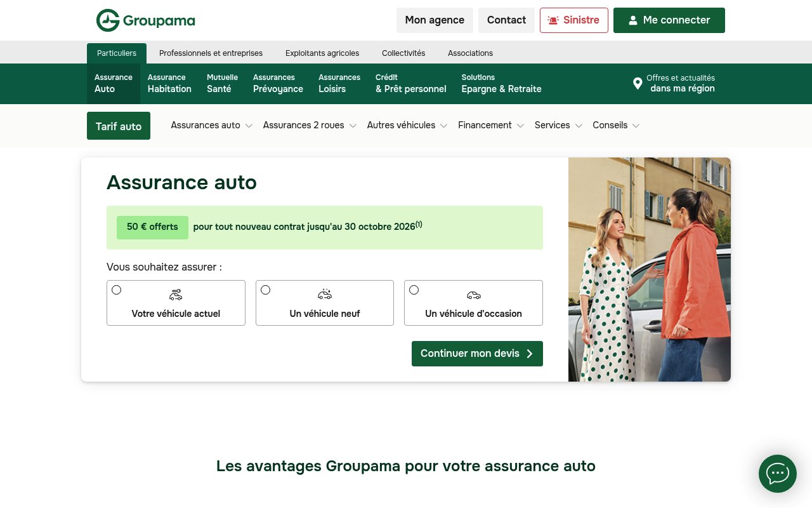Open the 'Conseils' dropdown menu
This screenshot has height=508, width=812.
[x=616, y=125]
